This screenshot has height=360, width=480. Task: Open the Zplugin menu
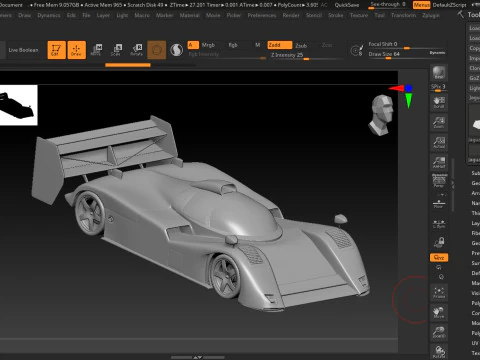coord(431,15)
